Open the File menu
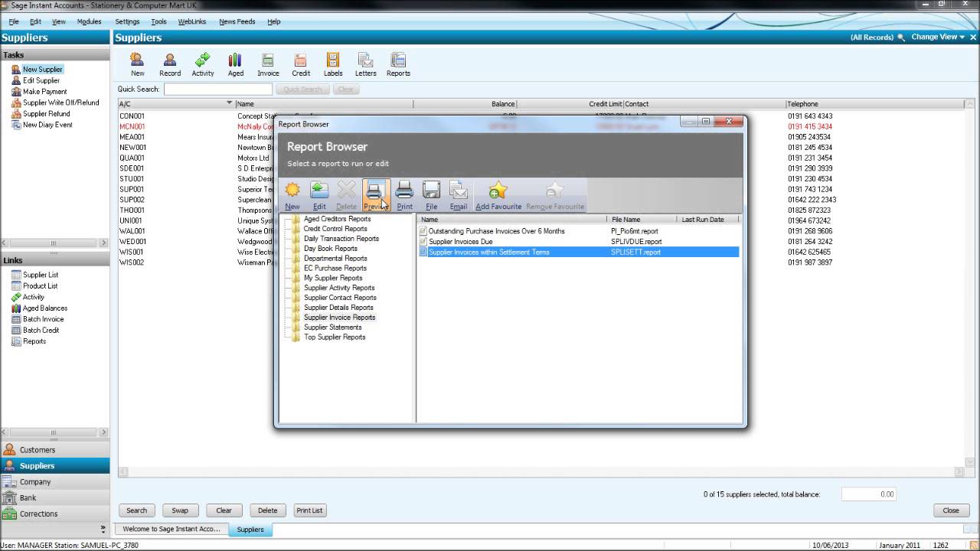Image resolution: width=980 pixels, height=551 pixels. 14,21
